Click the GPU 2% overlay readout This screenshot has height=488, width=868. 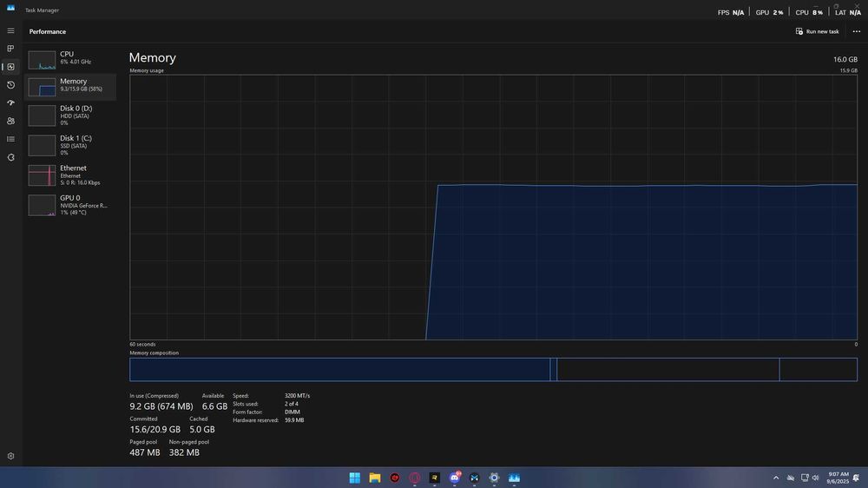(x=769, y=12)
